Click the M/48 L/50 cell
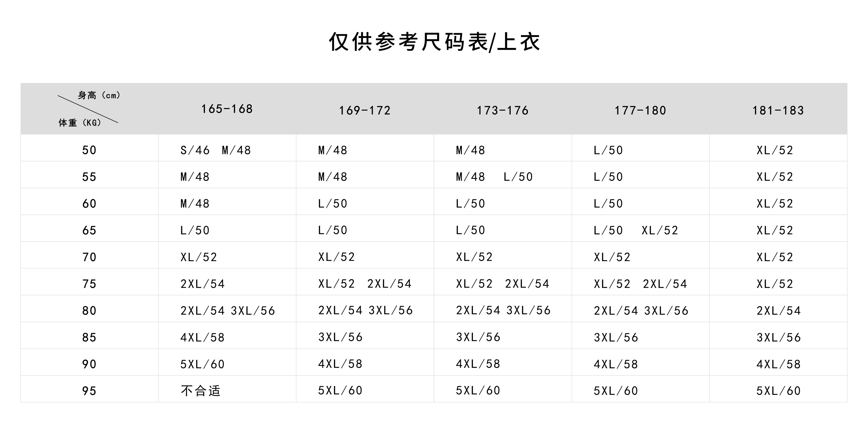Image resolution: width=868 pixels, height=429 pixels. click(494, 177)
